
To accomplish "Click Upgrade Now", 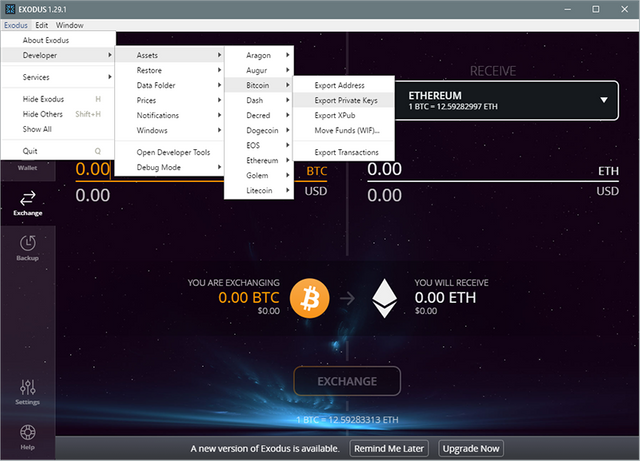I will point(471,449).
